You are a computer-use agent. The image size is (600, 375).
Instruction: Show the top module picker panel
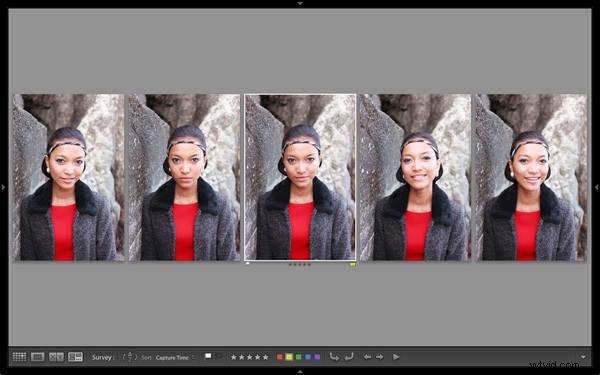pyautogui.click(x=300, y=3)
